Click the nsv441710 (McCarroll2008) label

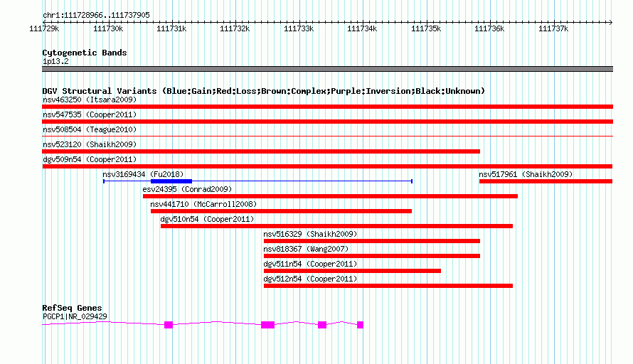click(x=203, y=204)
